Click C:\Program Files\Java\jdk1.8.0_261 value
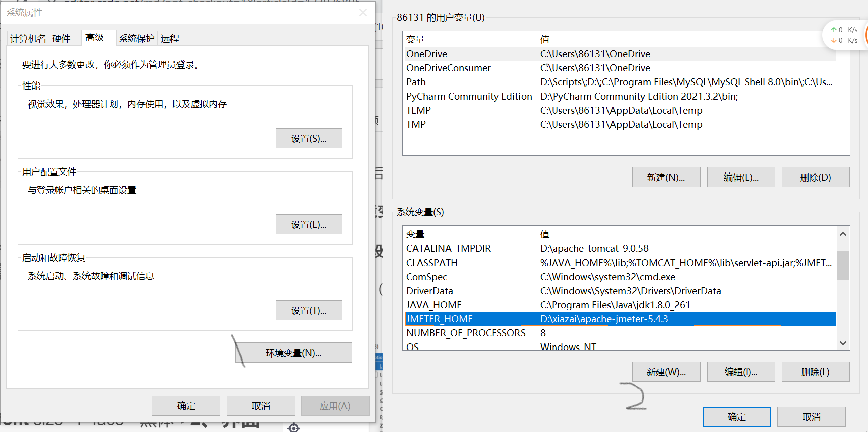 click(x=615, y=305)
